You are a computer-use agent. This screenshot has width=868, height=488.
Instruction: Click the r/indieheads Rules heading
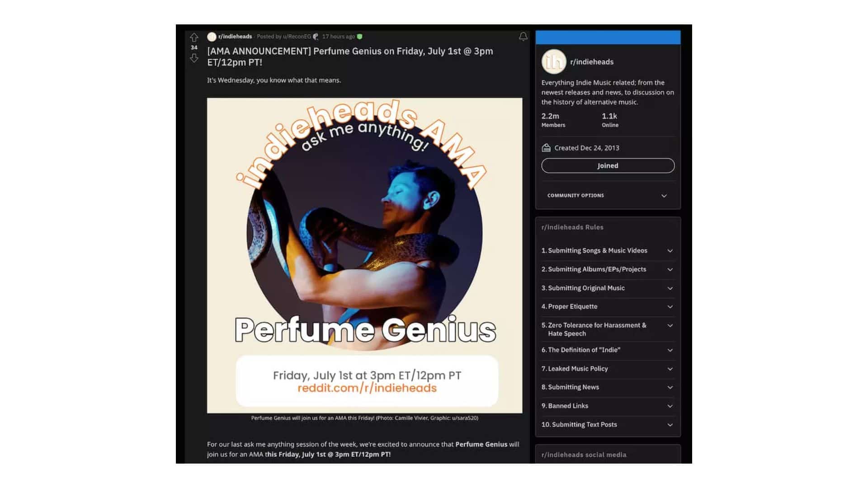pos(572,227)
